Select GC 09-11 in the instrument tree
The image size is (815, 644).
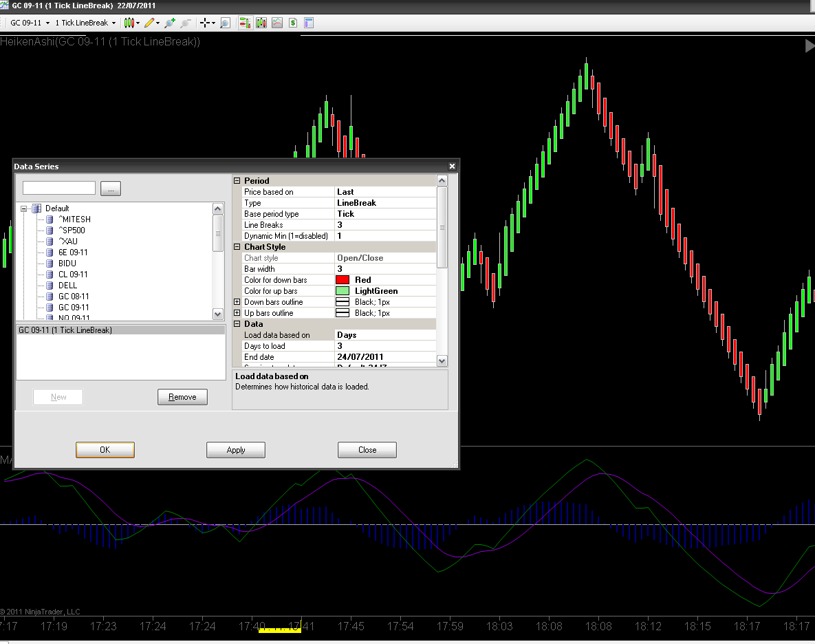coord(74,307)
